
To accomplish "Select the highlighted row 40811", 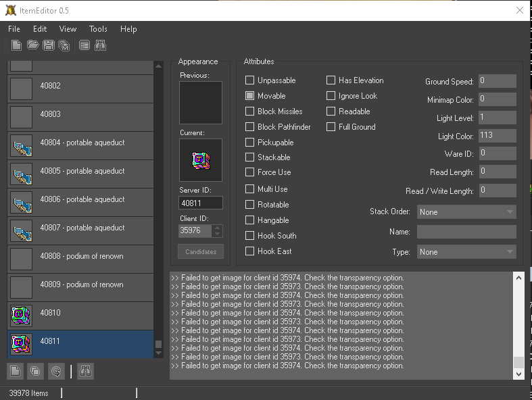I will [x=80, y=345].
